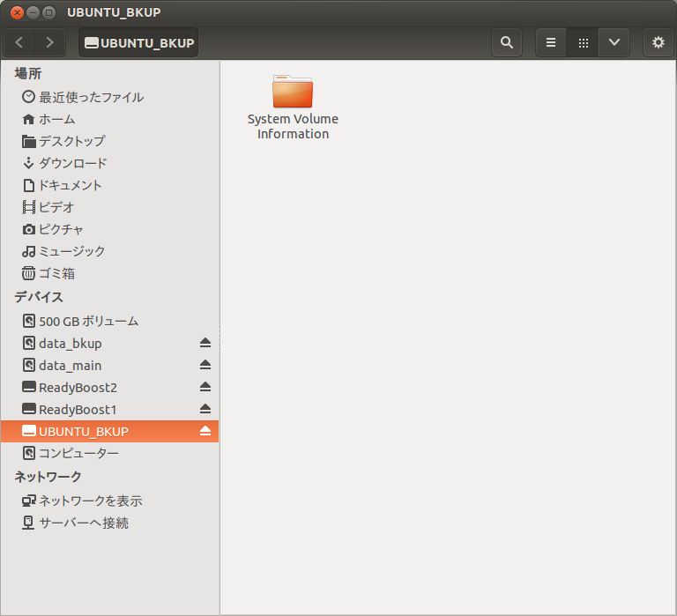Click ネットワークを表示 in the sidebar
This screenshot has width=677, height=616.
click(x=109, y=501)
